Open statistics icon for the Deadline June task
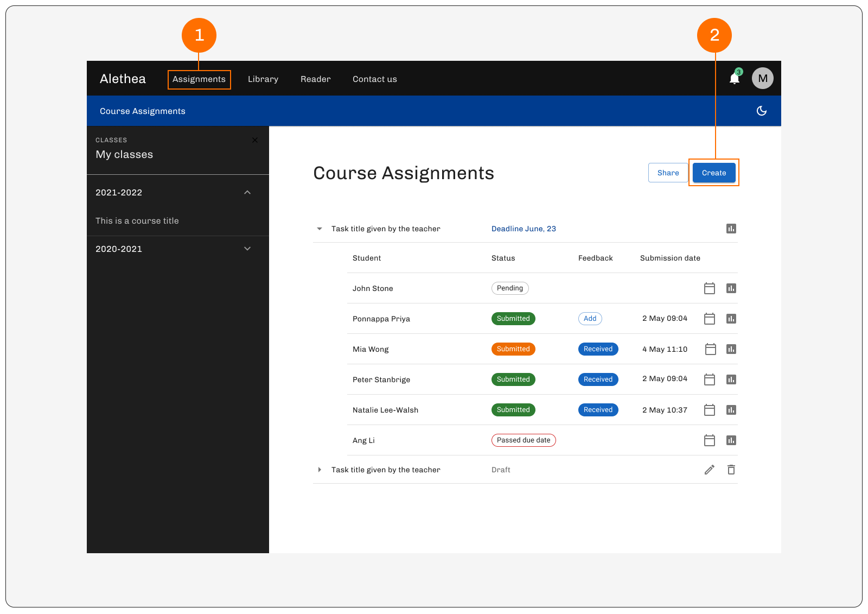The image size is (868, 614). [x=731, y=229]
